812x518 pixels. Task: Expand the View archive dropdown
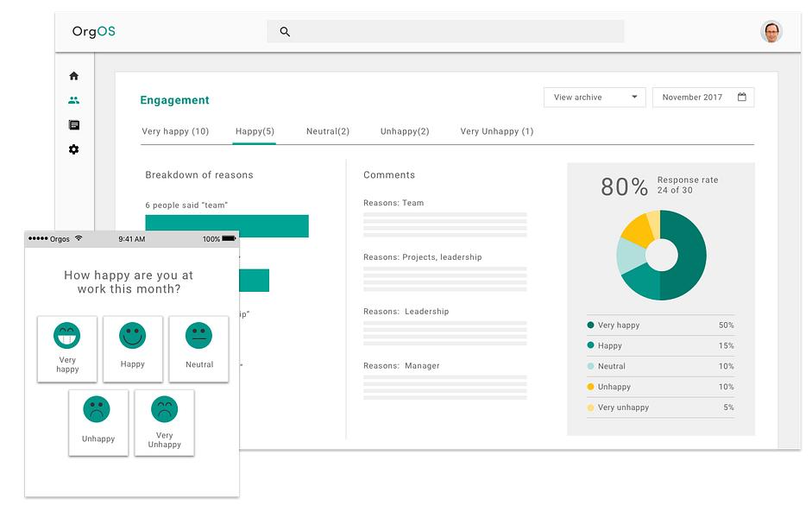595,98
